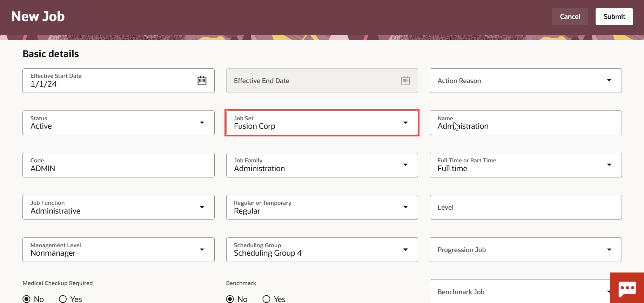Screen dimensions: 644x303
Task: Select Yes for Benchmark
Action: (267, 299)
